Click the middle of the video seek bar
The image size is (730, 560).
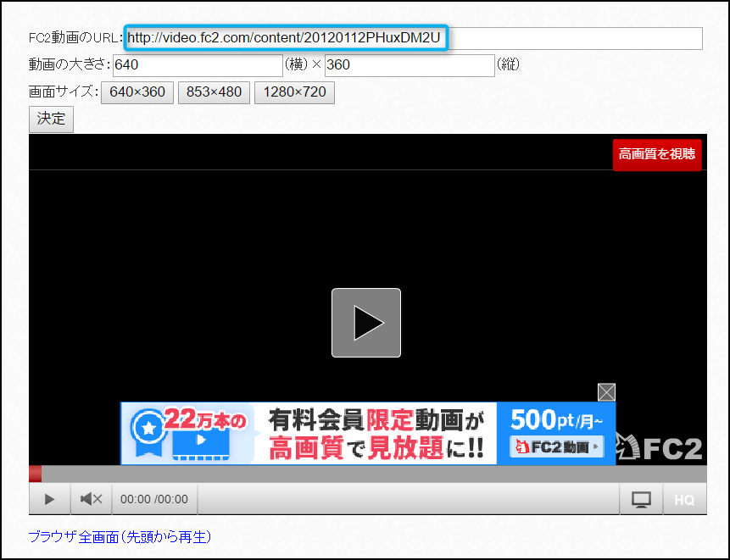(x=368, y=474)
